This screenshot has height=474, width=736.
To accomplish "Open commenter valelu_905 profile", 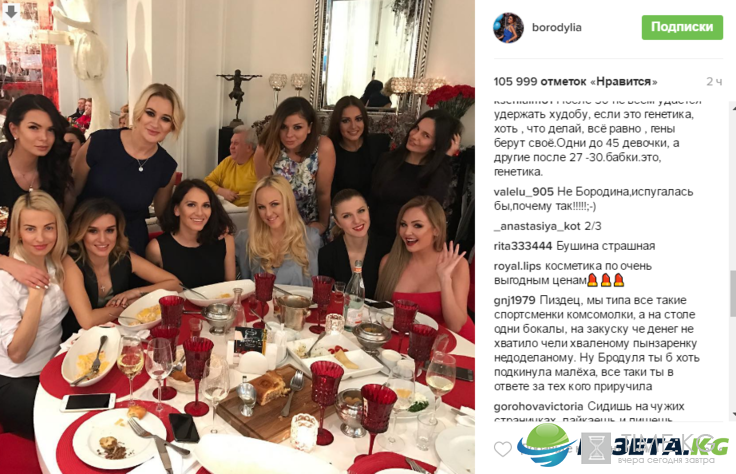I will click(x=523, y=192).
